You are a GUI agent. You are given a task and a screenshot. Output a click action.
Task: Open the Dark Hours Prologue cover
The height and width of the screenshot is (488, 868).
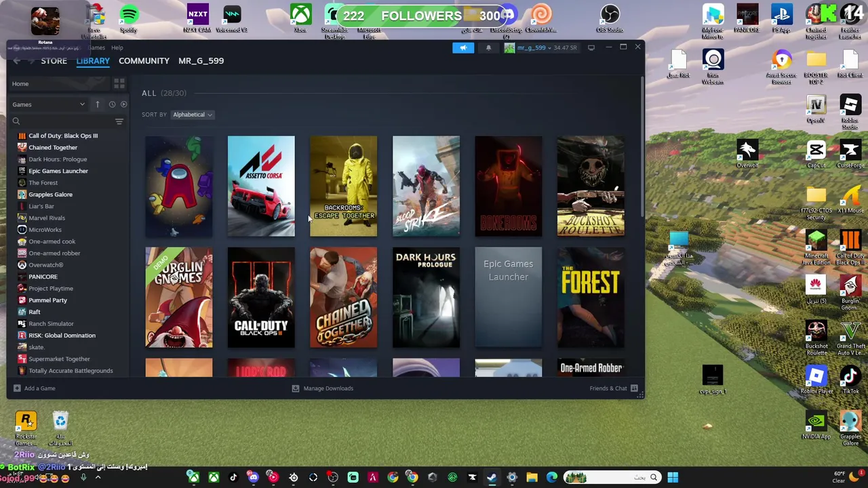[x=426, y=298]
